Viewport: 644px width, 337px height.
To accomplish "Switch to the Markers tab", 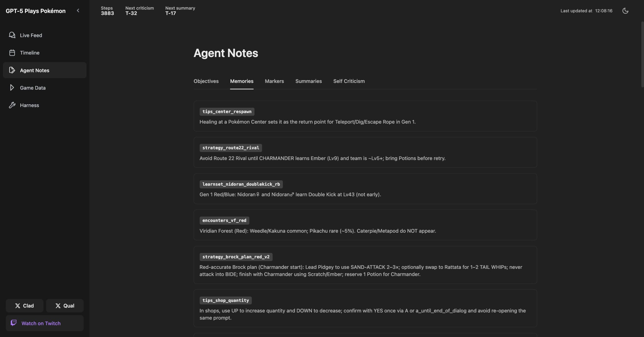I will [x=274, y=81].
